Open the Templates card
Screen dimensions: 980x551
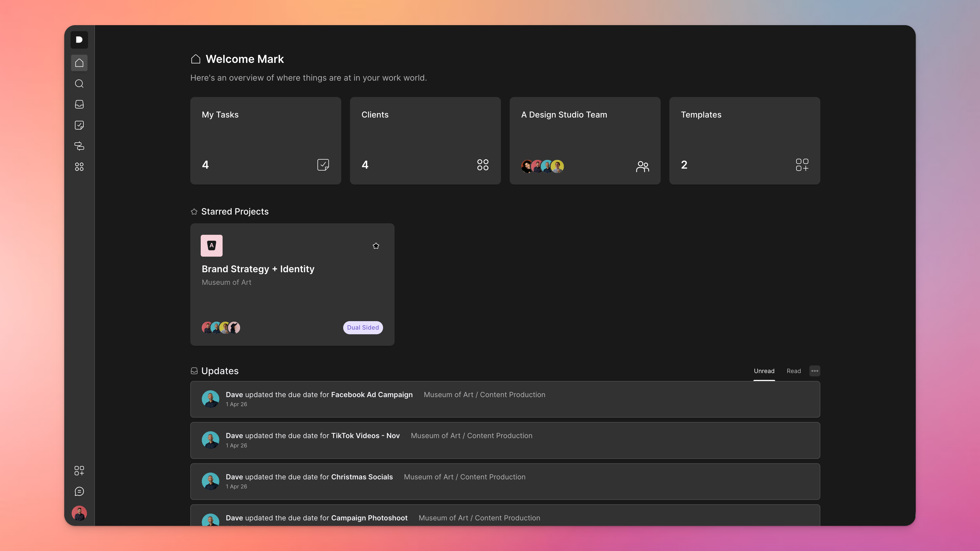click(745, 141)
